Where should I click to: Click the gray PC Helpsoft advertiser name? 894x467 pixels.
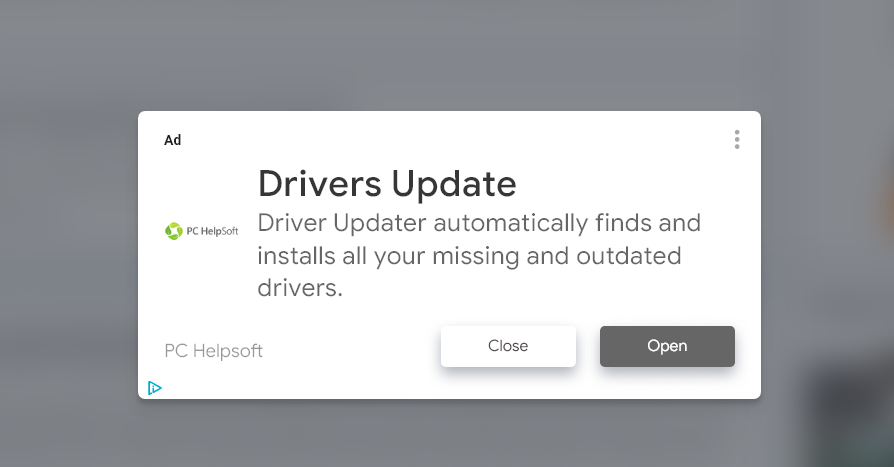pyautogui.click(x=213, y=351)
